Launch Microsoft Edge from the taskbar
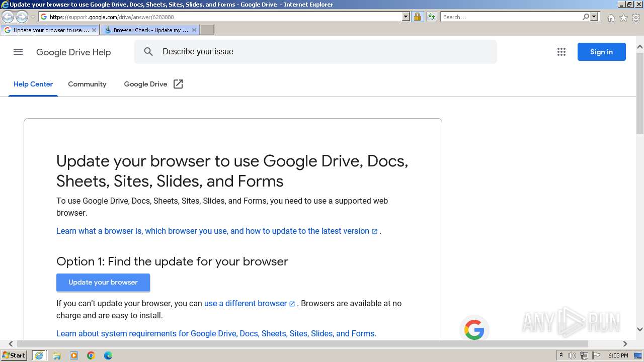Image resolution: width=644 pixels, height=362 pixels. pos(108,355)
